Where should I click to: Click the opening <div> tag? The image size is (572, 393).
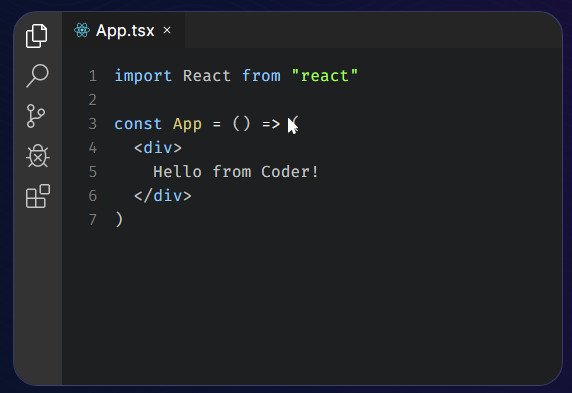(158, 148)
